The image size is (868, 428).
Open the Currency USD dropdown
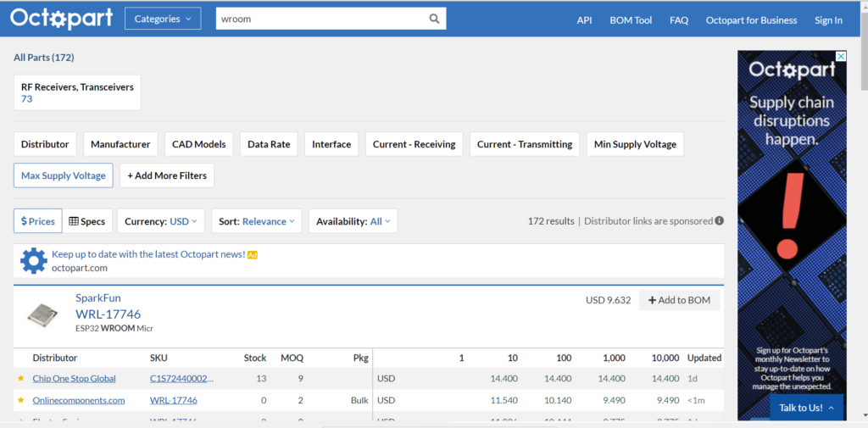(160, 221)
